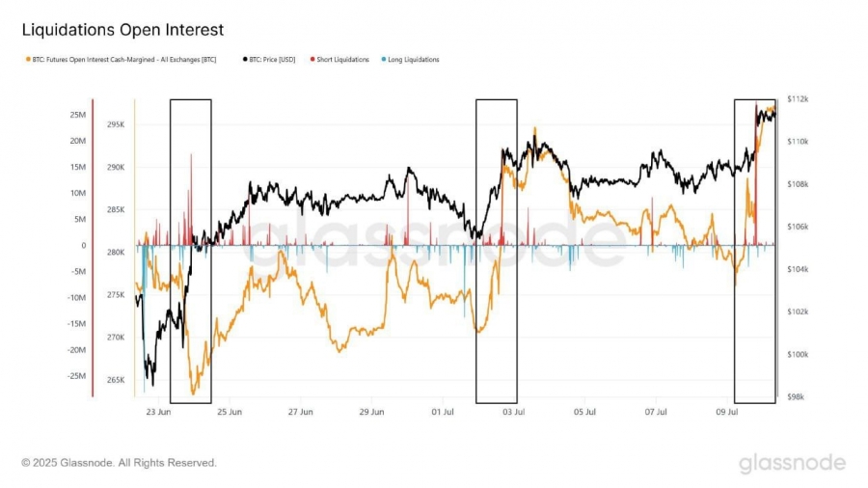Image resolution: width=868 pixels, height=488 pixels.
Task: Toggle the Short Liquidations legend label
Action: tap(342, 59)
